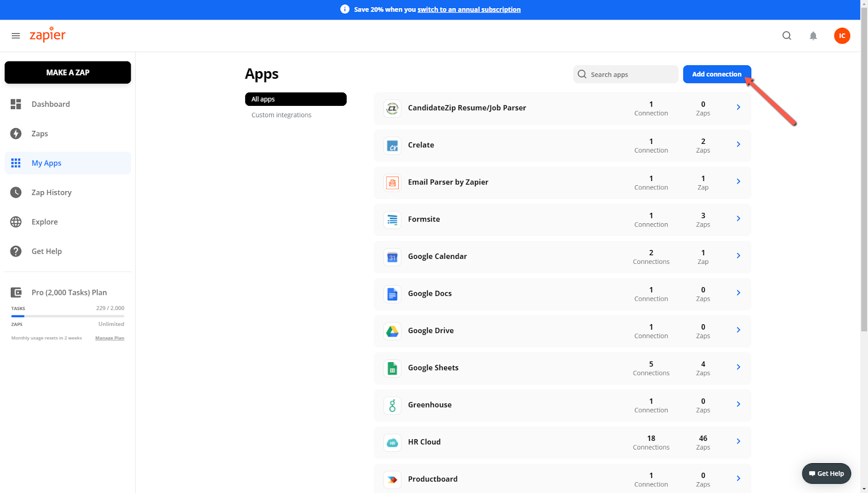This screenshot has width=868, height=493.
Task: Select My Apps in the sidebar
Action: click(68, 163)
